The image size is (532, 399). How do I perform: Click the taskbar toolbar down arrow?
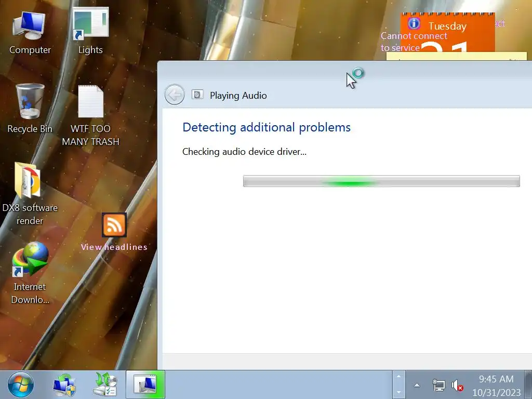[x=398, y=392]
